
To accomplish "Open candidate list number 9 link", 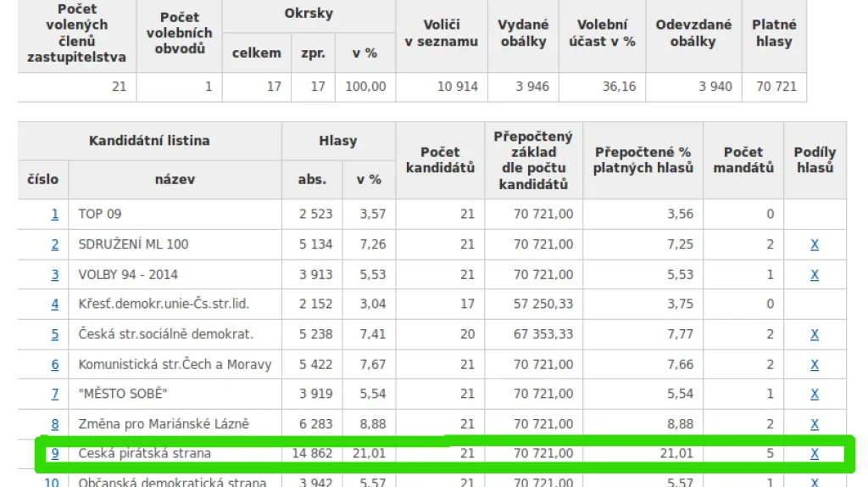I will pyautogui.click(x=55, y=454).
